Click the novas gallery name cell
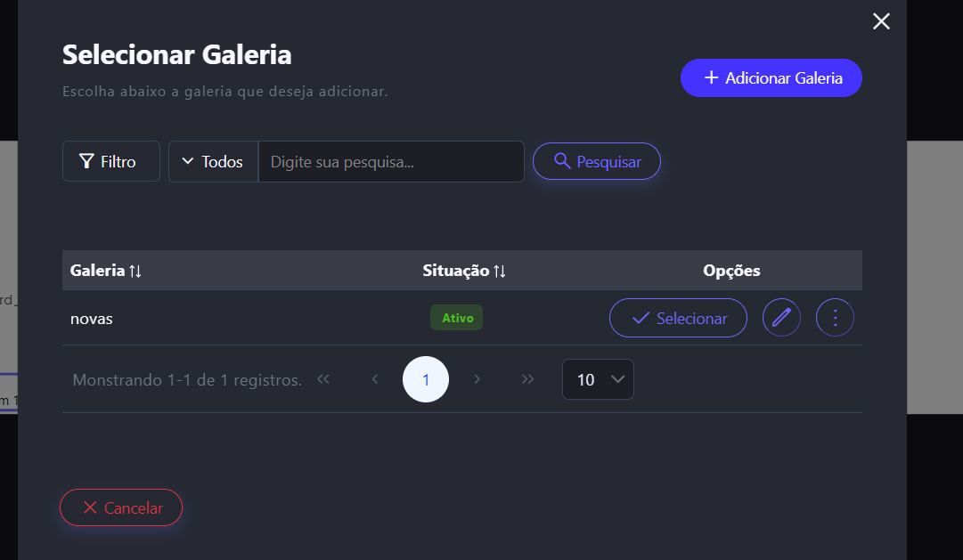963x560 pixels. [92, 318]
